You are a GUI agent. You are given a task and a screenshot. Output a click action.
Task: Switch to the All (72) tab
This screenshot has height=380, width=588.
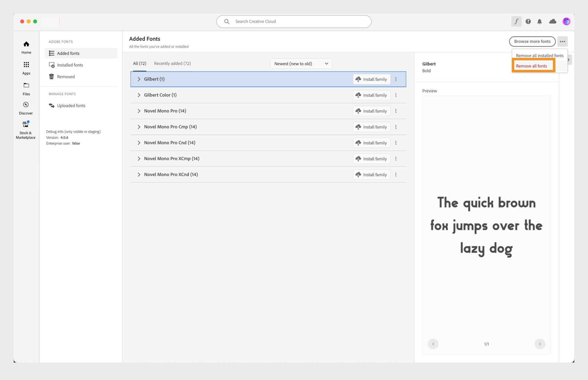pyautogui.click(x=139, y=63)
